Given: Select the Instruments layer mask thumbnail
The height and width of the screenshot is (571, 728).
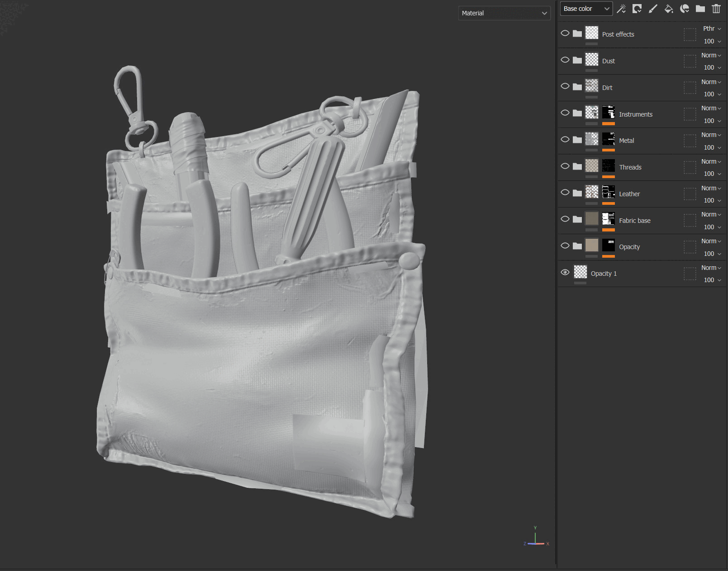Looking at the screenshot, I should pos(609,112).
